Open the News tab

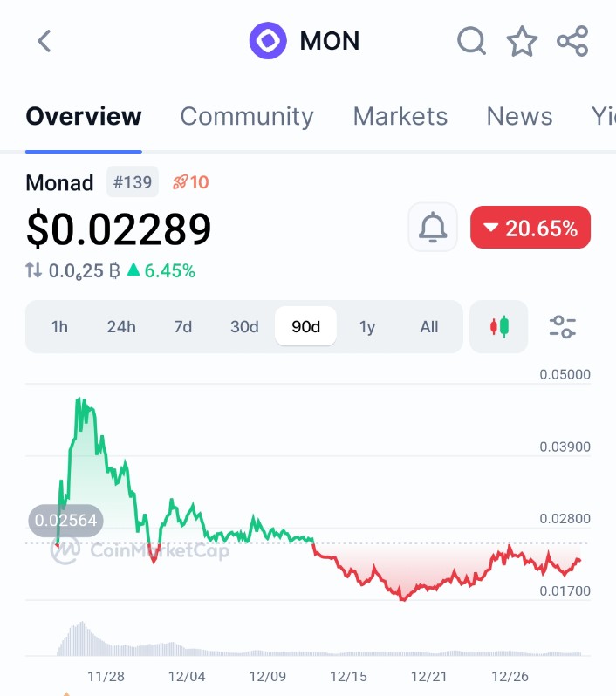(519, 116)
